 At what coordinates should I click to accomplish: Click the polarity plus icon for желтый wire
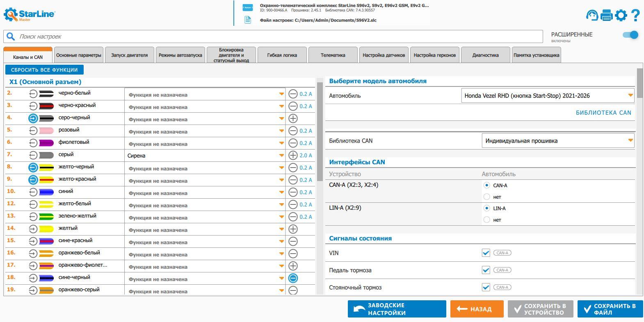293,229
